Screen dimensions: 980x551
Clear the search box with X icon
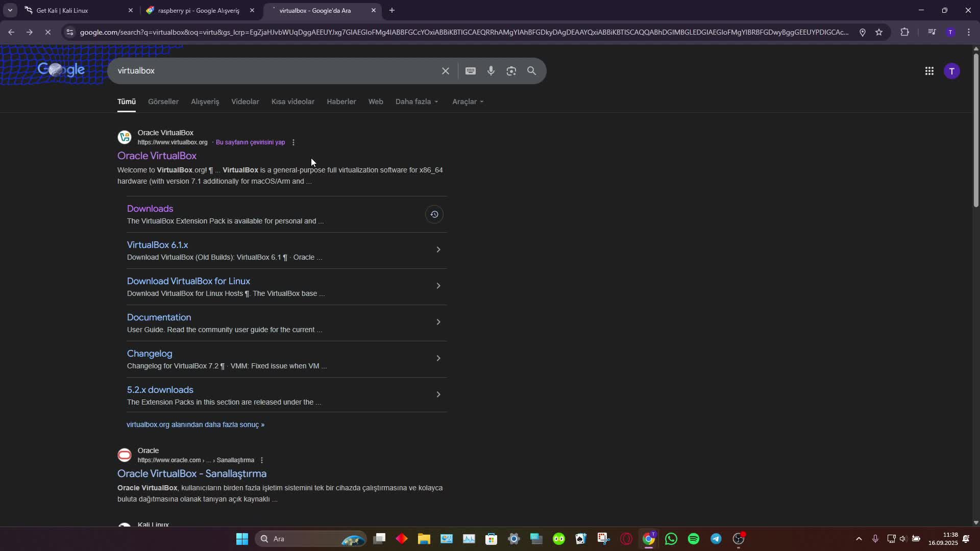click(x=445, y=71)
